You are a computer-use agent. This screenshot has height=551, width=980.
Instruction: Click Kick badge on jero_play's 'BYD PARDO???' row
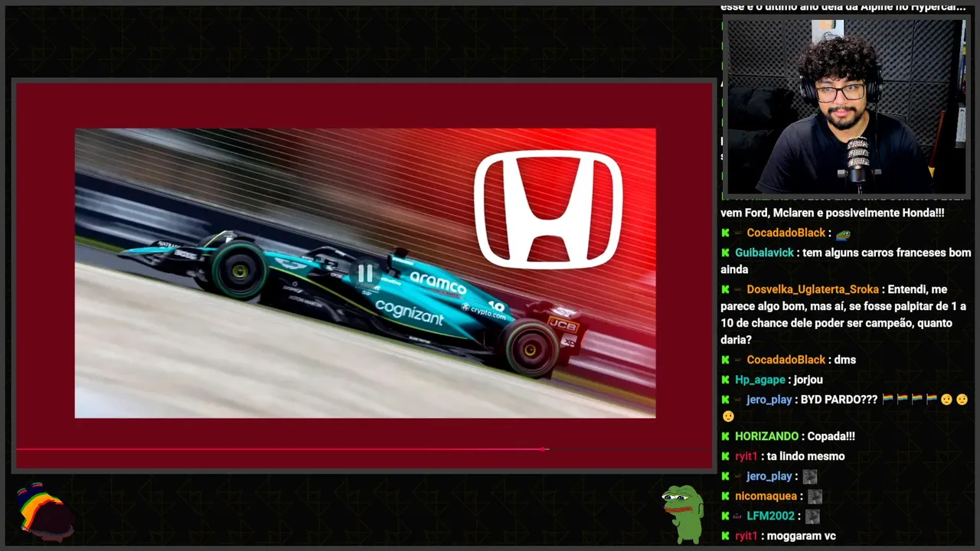pyautogui.click(x=725, y=399)
